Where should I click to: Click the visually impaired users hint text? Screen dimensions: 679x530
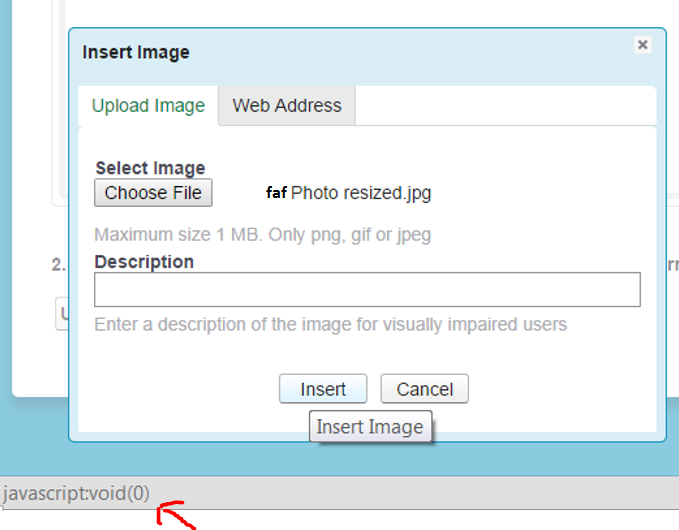coord(330,325)
